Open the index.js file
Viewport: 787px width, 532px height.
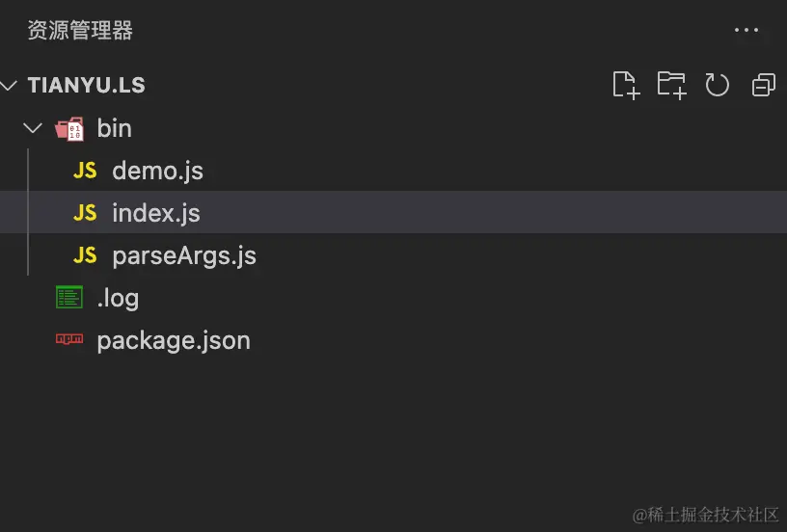coord(155,212)
